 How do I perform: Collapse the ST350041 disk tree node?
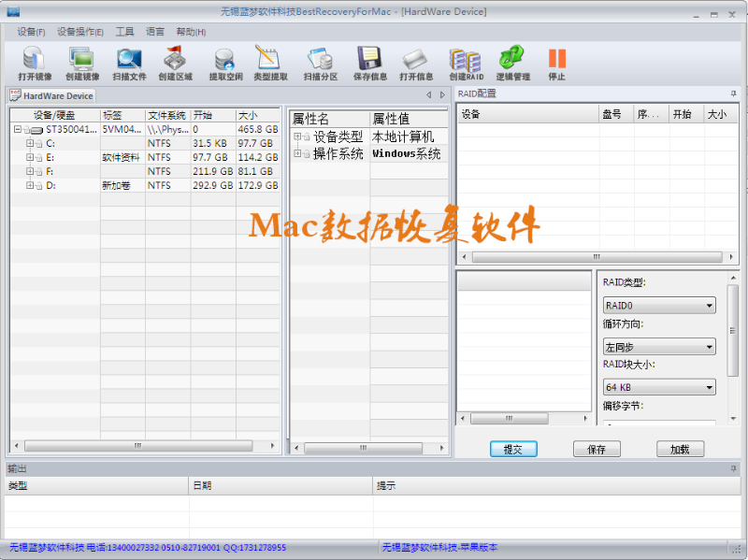[18, 129]
